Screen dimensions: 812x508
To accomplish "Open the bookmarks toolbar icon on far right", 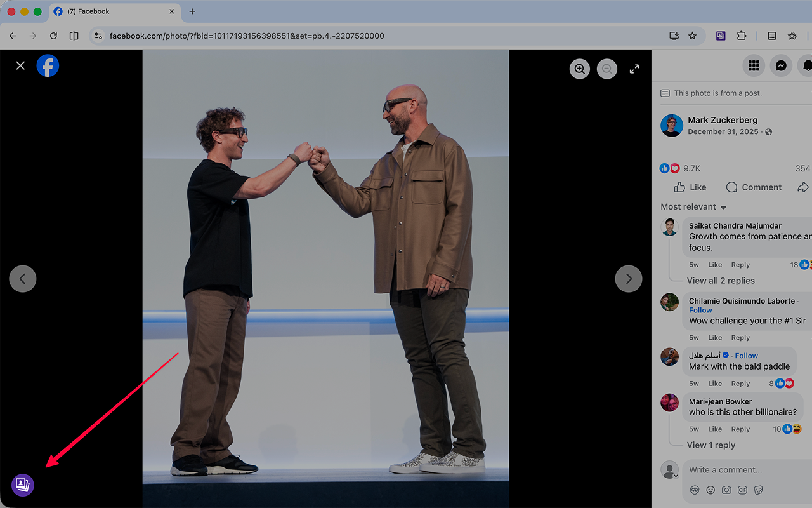I will click(x=792, y=36).
